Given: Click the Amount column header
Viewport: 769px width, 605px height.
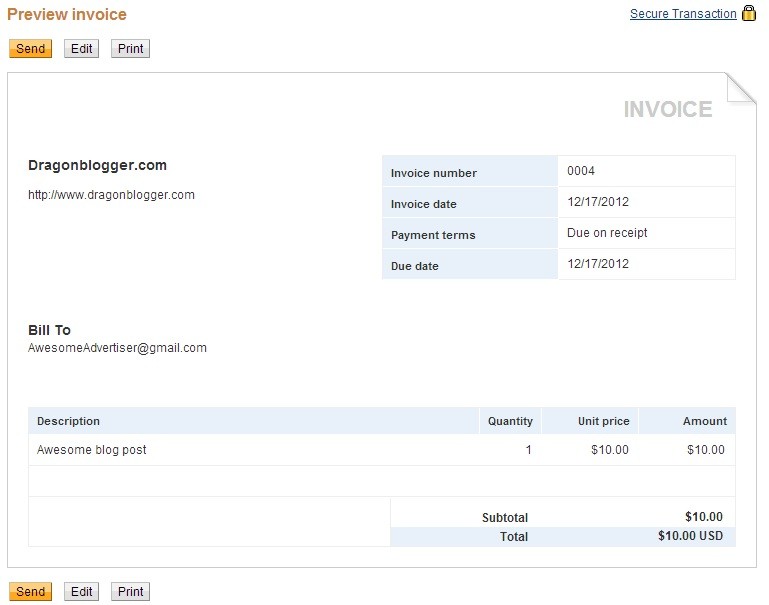Looking at the screenshot, I should click(704, 421).
